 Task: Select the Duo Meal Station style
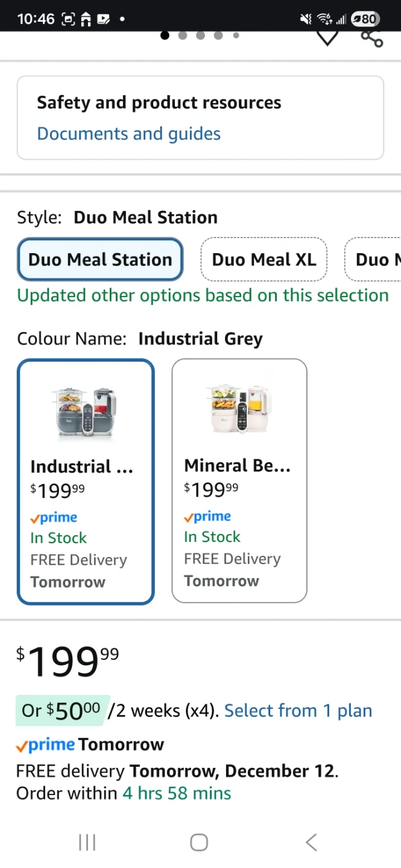[100, 260]
